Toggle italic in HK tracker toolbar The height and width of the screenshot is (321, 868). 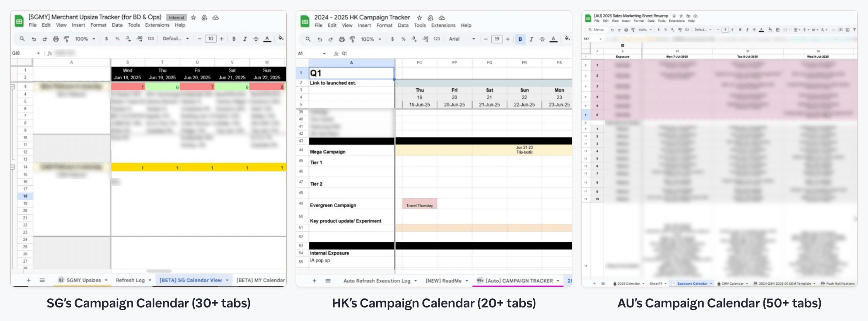click(x=531, y=39)
